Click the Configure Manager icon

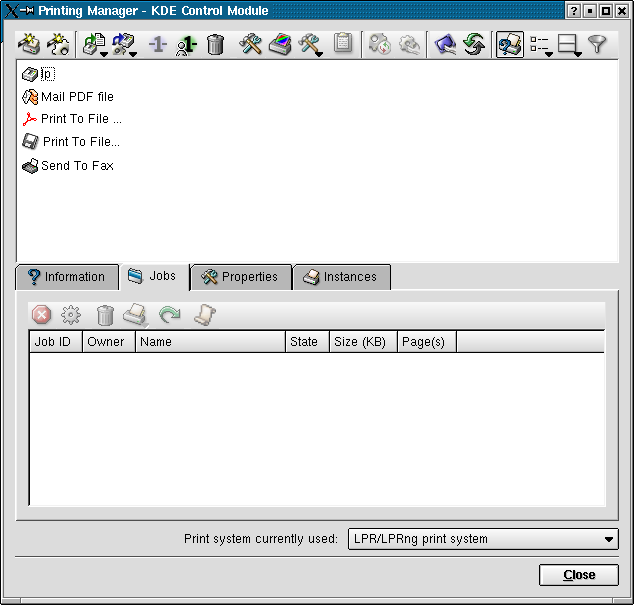[x=445, y=44]
